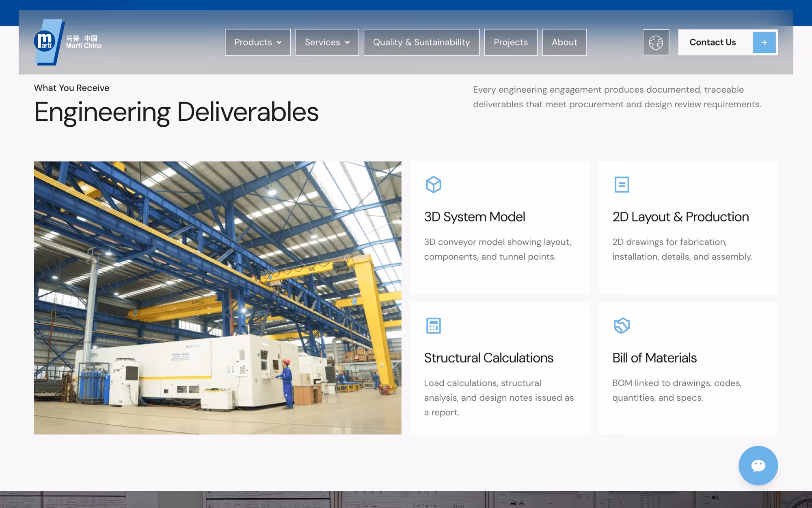Click the Contact Us button
Screen dimensions: 812x508
(728, 42)
